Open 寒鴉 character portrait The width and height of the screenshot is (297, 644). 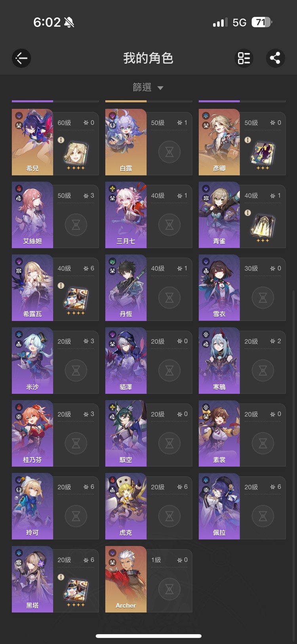(x=219, y=361)
